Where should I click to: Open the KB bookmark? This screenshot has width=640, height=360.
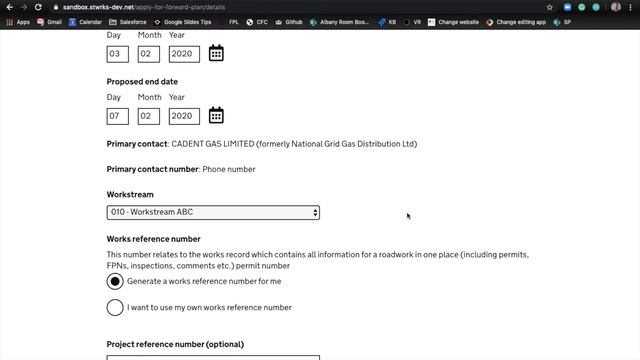(387, 22)
